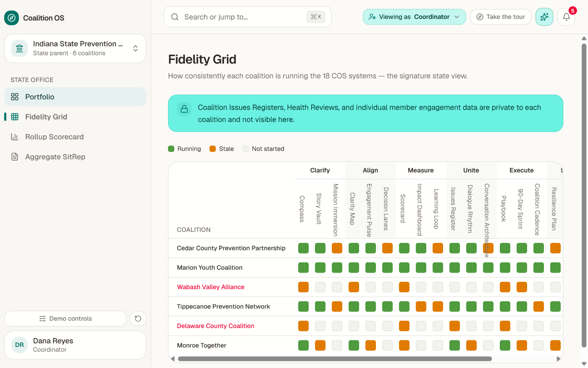The height and width of the screenshot is (368, 588).
Task: Click the compass icon beside Take the tour
Action: (480, 17)
